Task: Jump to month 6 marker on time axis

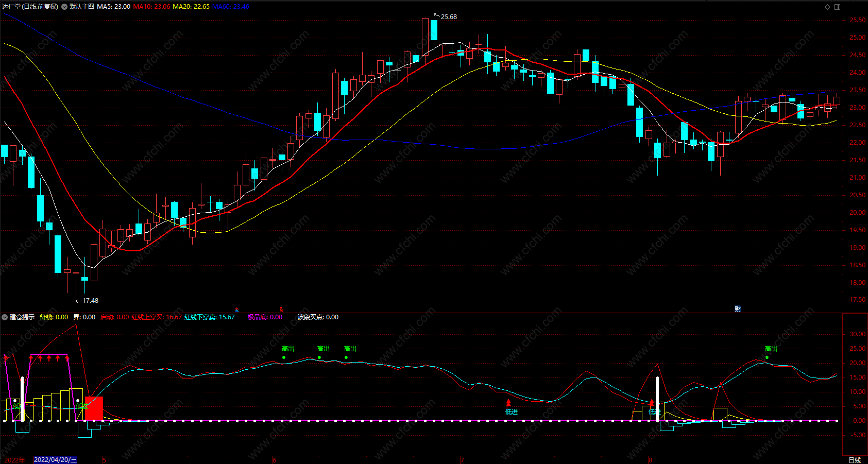Action: coord(274,460)
